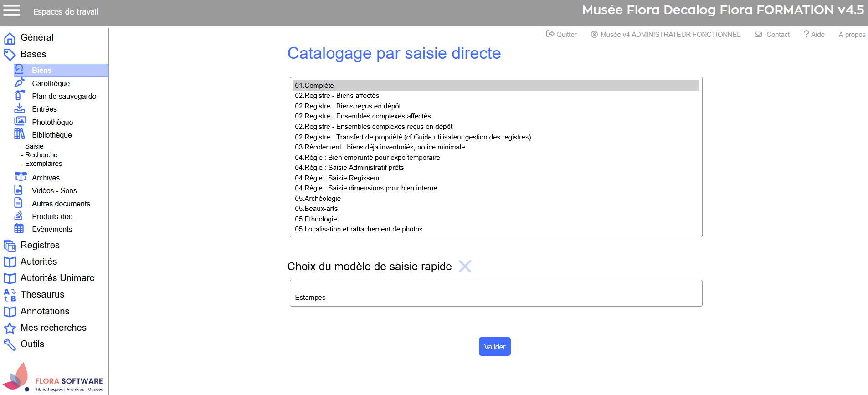Screen dimensions: 868x395
Task: Click the Photothèque picture icon
Action: point(20,121)
